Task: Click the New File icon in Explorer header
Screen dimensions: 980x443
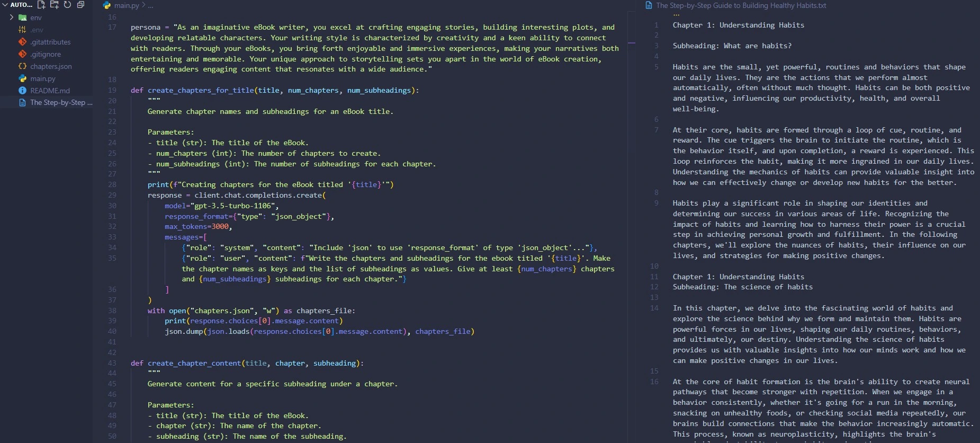Action: click(41, 5)
